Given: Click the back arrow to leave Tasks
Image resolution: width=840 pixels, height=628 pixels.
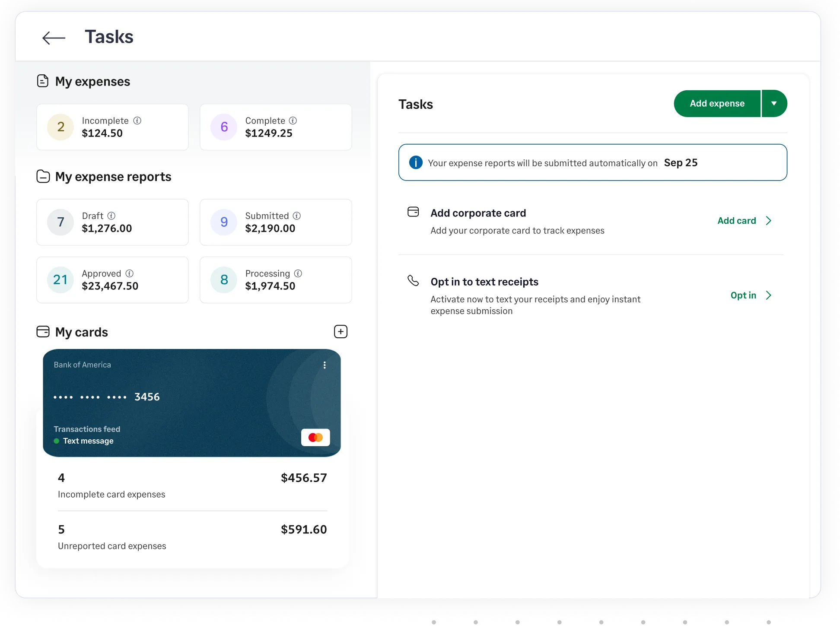Looking at the screenshot, I should coord(54,38).
